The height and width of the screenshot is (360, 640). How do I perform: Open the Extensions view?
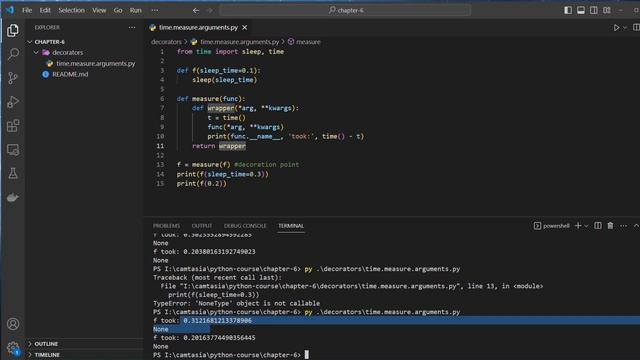[13, 126]
